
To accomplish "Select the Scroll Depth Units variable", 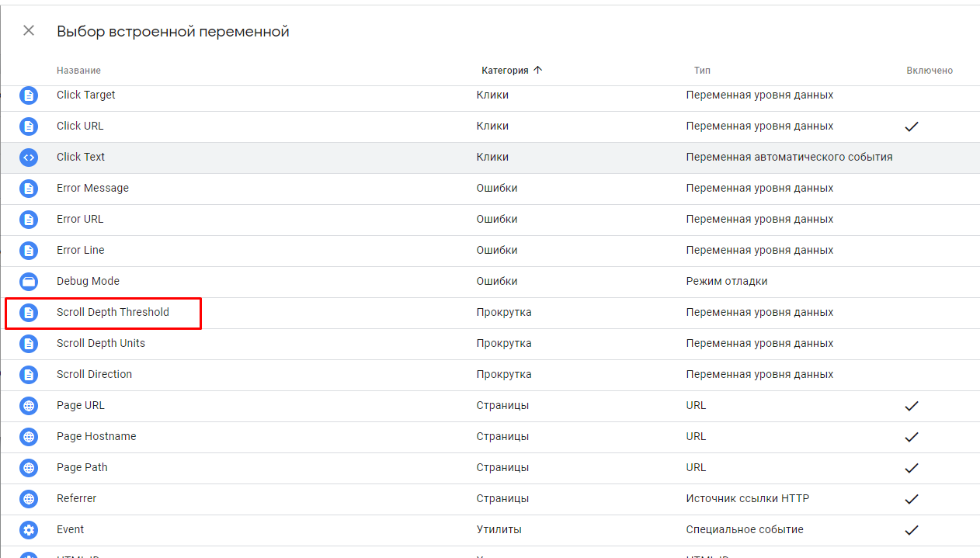I will (101, 343).
